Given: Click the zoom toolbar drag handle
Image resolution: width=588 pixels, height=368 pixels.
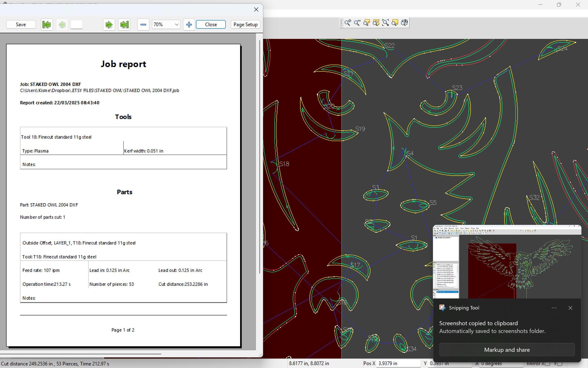Looking at the screenshot, I should [341, 23].
